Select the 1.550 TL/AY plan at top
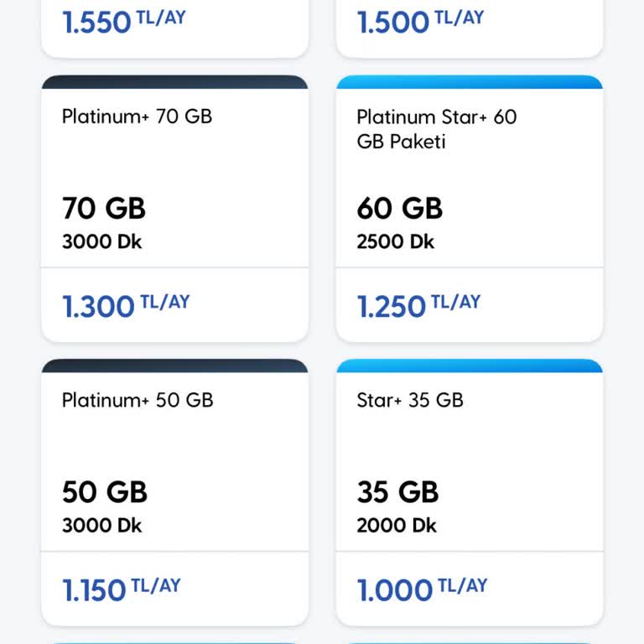 tap(125, 21)
